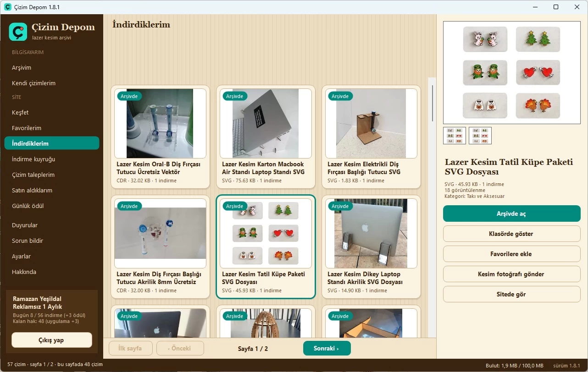
Task: Click the disabled İlk sayfa button
Action: coord(130,349)
